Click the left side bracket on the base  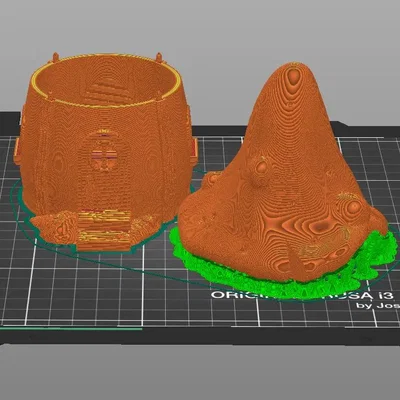coord(16,150)
